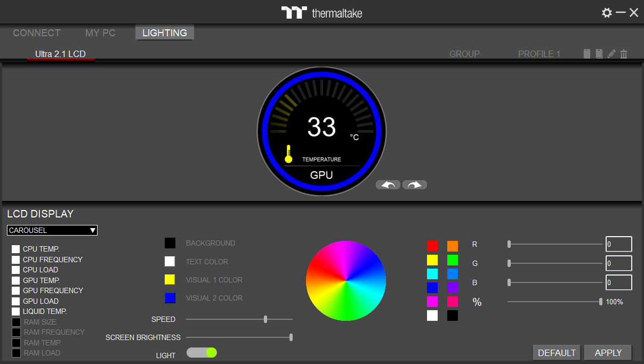
Task: Click the copy profile icon
Action: click(599, 54)
